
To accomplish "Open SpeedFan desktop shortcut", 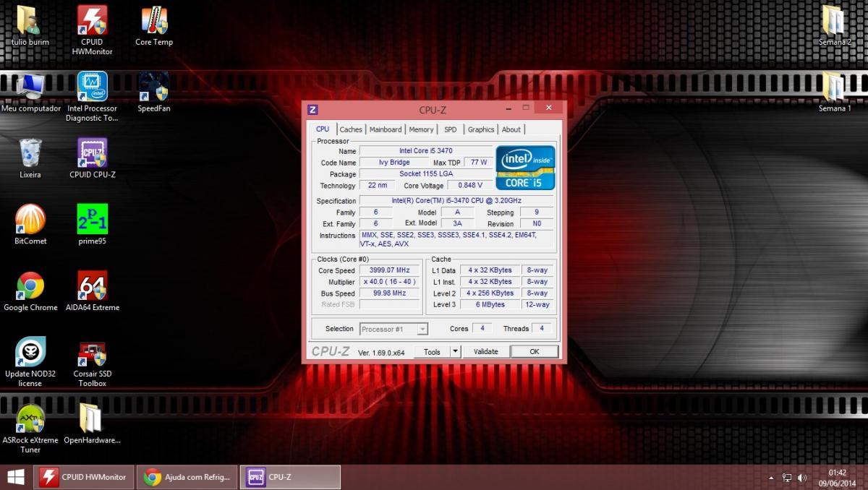I will (x=154, y=92).
